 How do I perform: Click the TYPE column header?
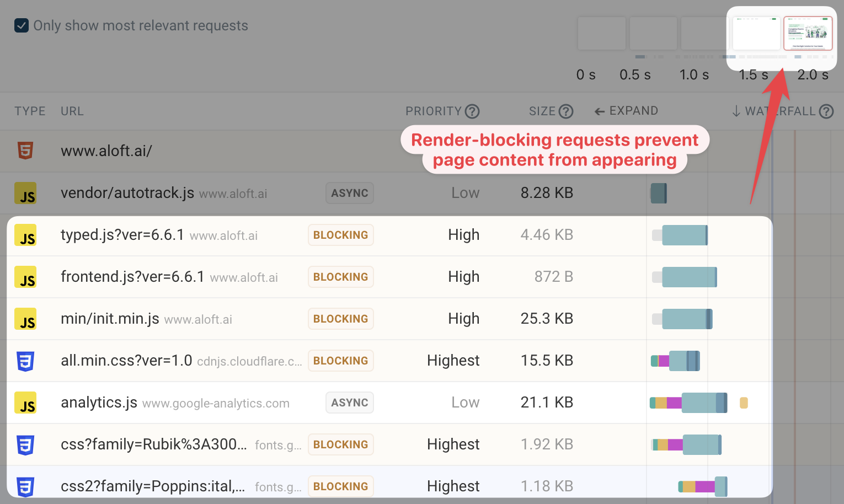(30, 111)
